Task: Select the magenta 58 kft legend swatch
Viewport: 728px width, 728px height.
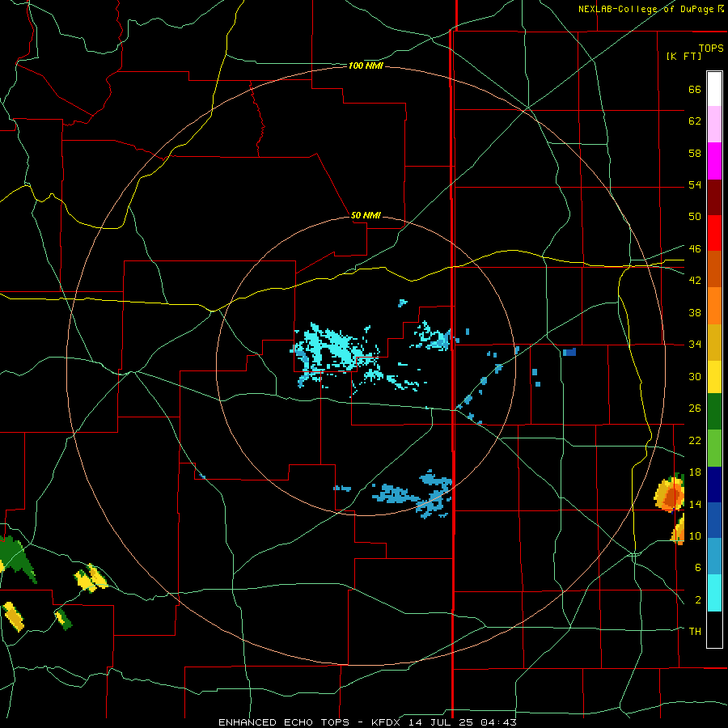Action: (x=714, y=161)
